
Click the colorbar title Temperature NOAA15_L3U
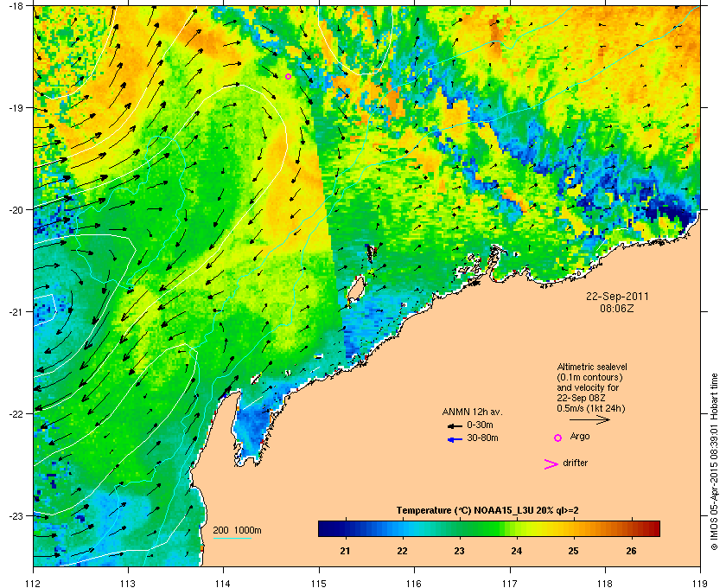(487, 511)
